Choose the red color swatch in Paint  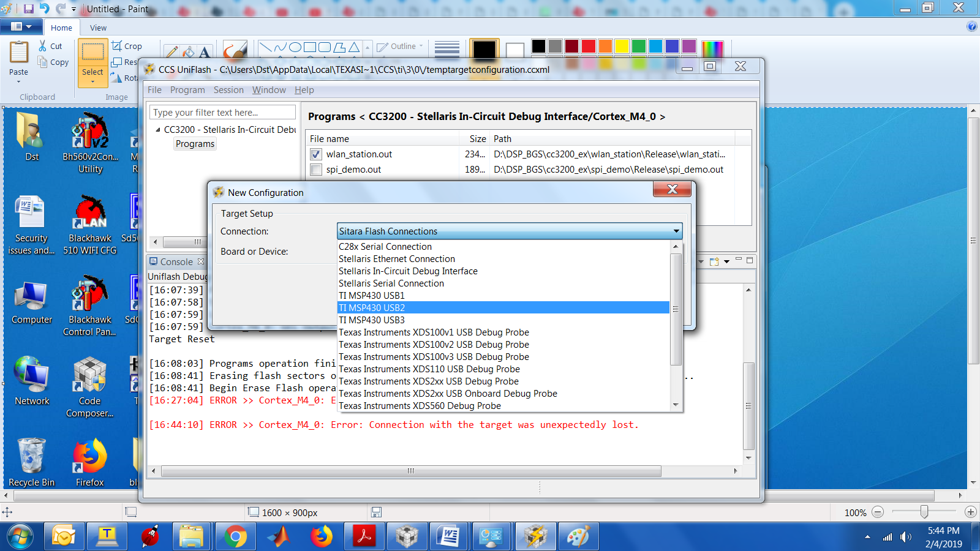pyautogui.click(x=589, y=47)
